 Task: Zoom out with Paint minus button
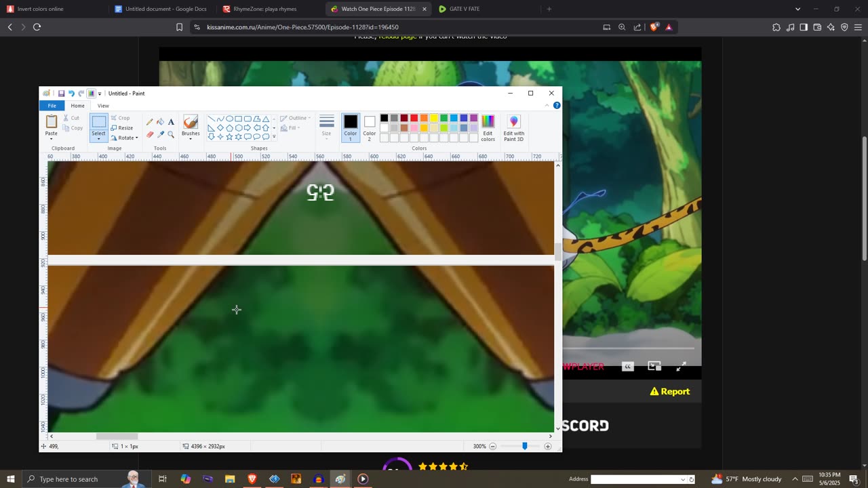click(x=493, y=446)
